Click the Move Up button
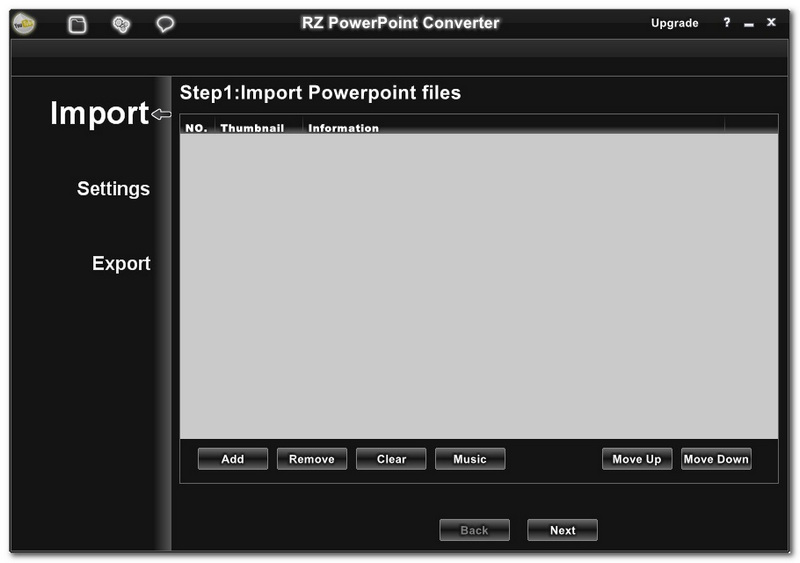The image size is (800, 563). point(637,459)
